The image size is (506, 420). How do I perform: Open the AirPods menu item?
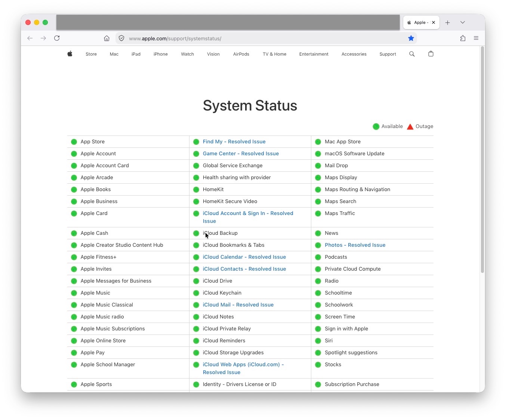tap(241, 54)
